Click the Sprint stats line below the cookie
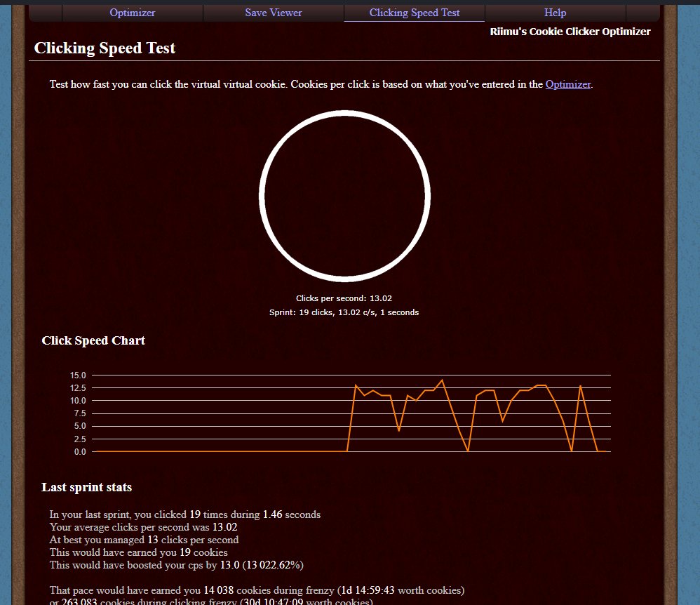The width and height of the screenshot is (700, 605). (x=344, y=312)
